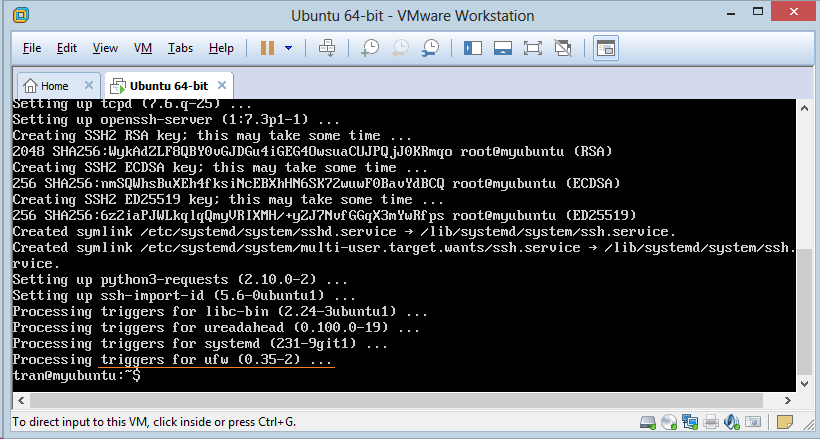Click the 'Processing triggers for ureadahead' line
820x439 pixels.
click(216, 328)
